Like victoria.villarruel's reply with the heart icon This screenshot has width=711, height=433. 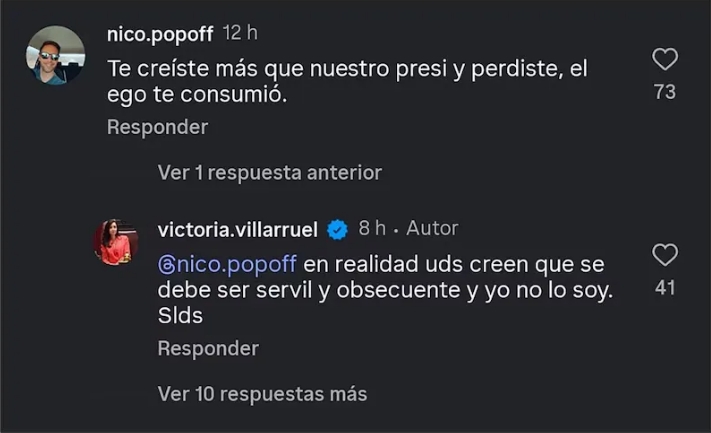coord(665,255)
